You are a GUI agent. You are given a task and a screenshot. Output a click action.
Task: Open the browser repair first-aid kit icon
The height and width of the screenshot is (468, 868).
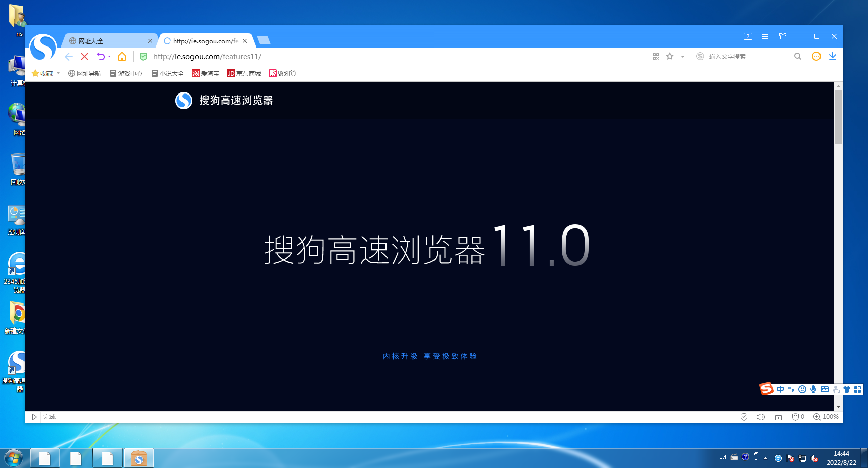(x=779, y=417)
